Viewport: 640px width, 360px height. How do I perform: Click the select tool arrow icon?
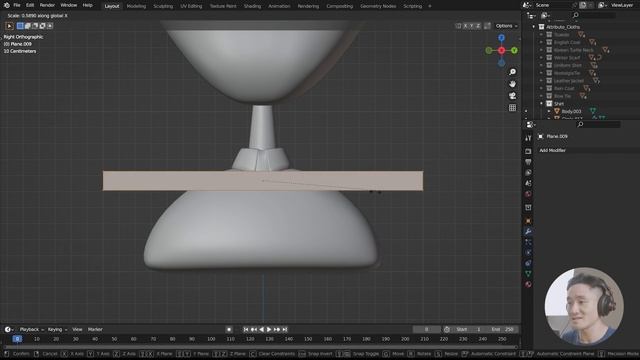click(x=9, y=26)
